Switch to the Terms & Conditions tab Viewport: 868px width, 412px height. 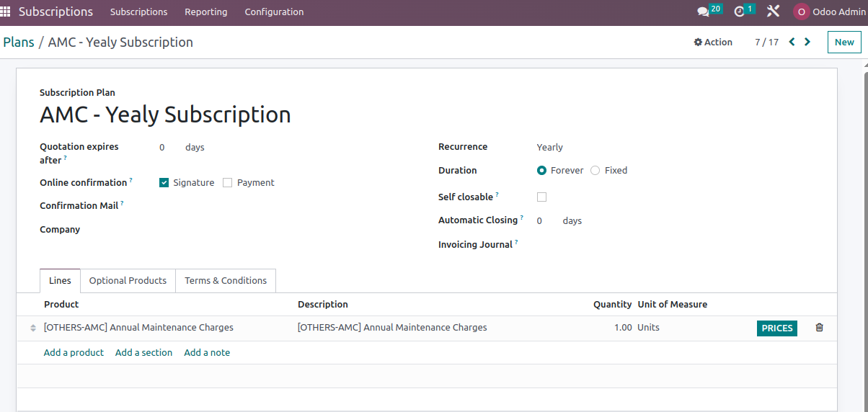coord(226,281)
